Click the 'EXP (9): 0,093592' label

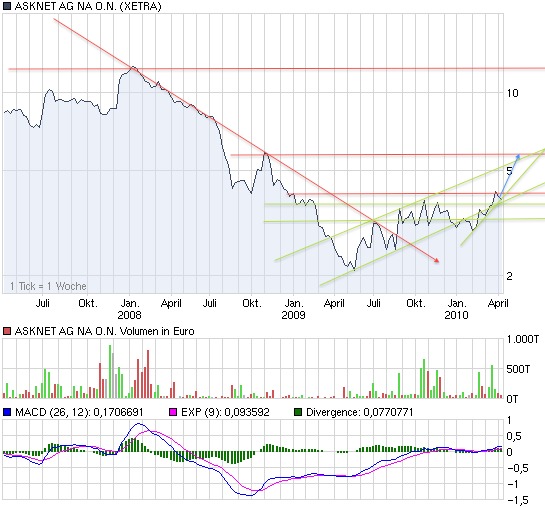click(x=225, y=412)
